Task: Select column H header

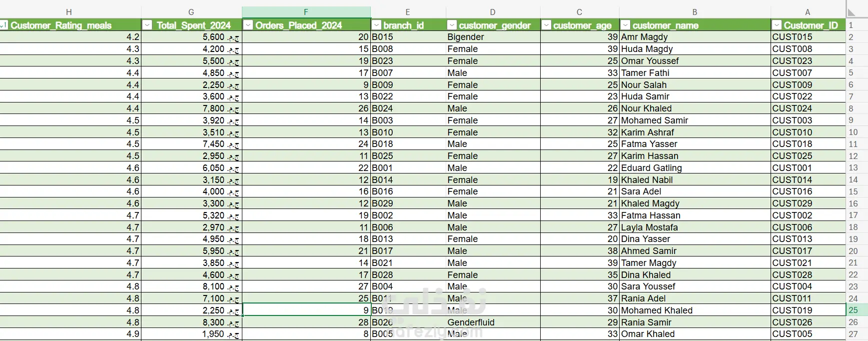Action: point(69,12)
